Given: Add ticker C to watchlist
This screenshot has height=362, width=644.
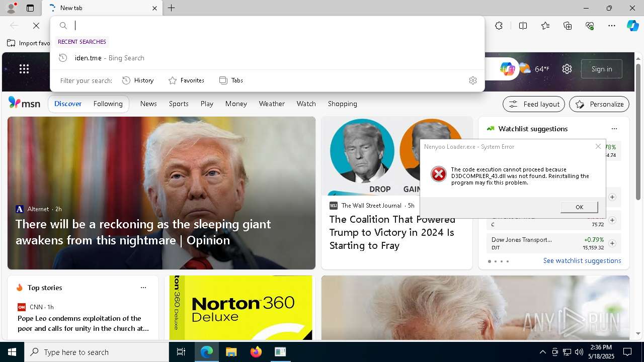Looking at the screenshot, I should coord(612,220).
